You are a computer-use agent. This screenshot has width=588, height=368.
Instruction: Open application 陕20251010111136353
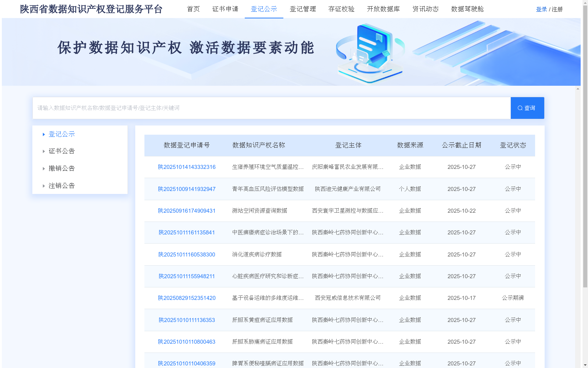[x=187, y=320]
